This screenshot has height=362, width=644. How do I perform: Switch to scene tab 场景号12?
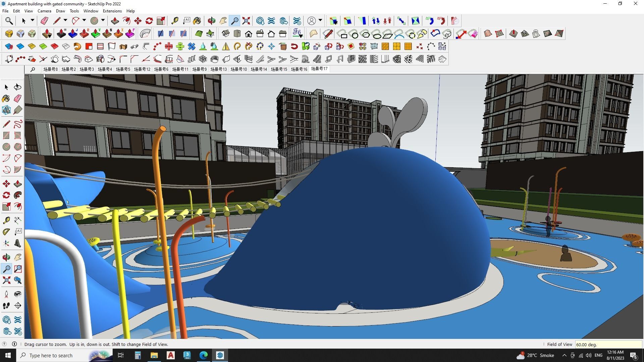142,69
